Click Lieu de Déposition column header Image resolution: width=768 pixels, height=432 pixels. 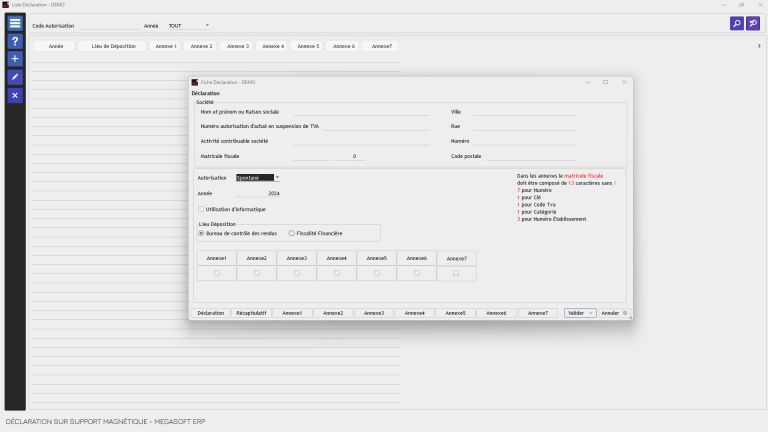[x=114, y=46]
